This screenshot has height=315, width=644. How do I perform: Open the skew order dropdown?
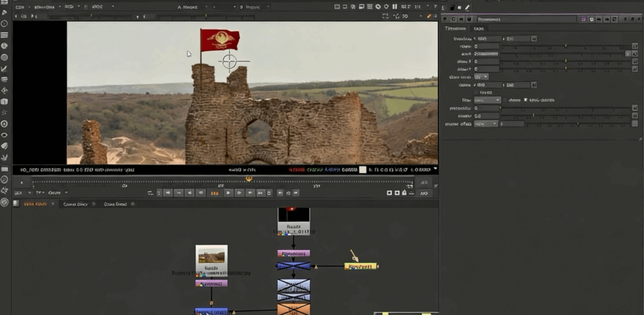pyautogui.click(x=482, y=77)
